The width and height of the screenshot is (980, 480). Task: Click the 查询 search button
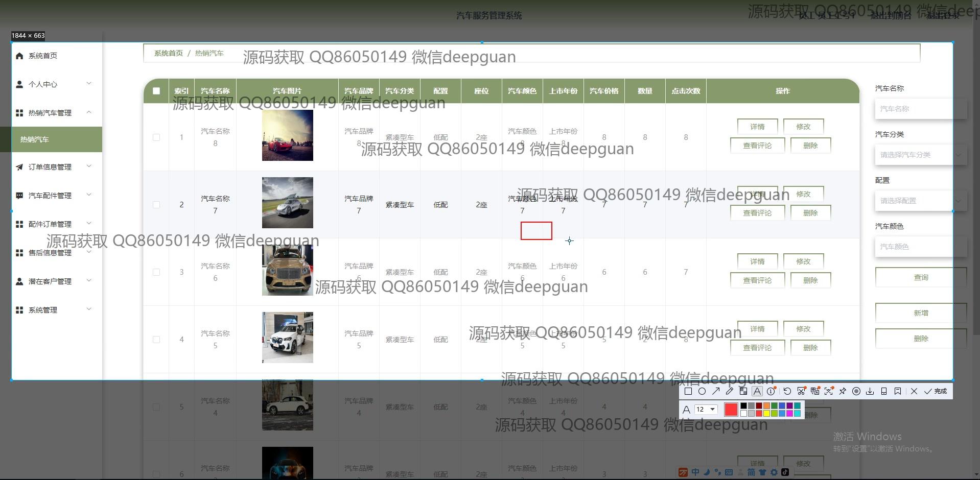coord(921,277)
